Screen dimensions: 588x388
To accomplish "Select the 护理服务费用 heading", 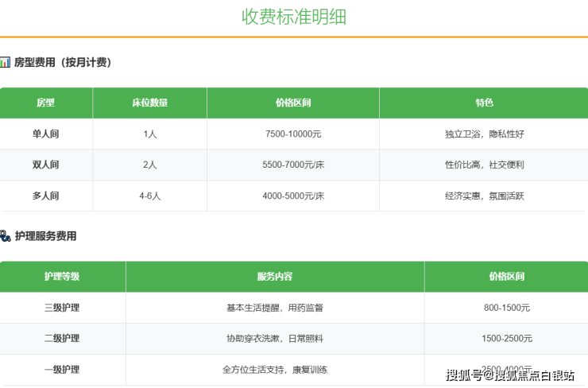I will click(x=46, y=236).
